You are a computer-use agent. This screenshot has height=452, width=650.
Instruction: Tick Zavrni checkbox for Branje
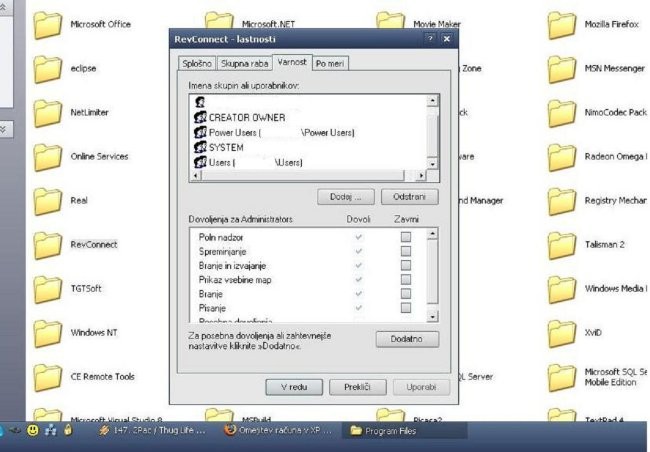coord(406,293)
